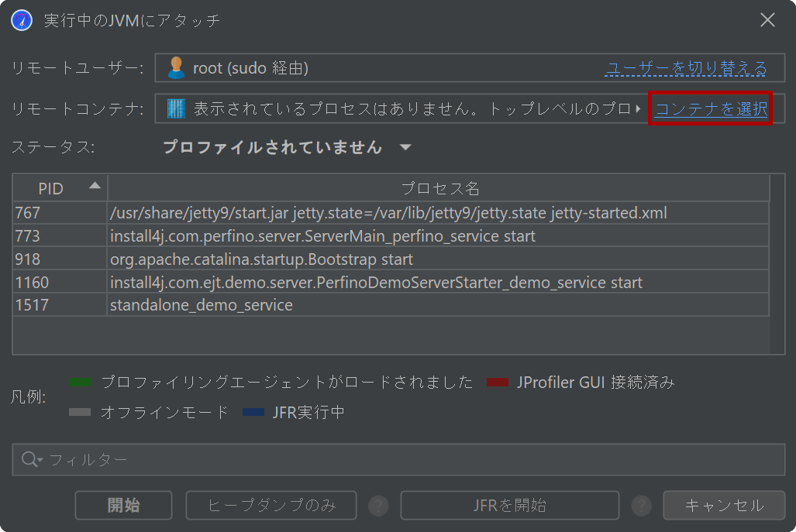This screenshot has height=532, width=796.
Task: Click the プロセス名 column header
Action: coord(439,188)
